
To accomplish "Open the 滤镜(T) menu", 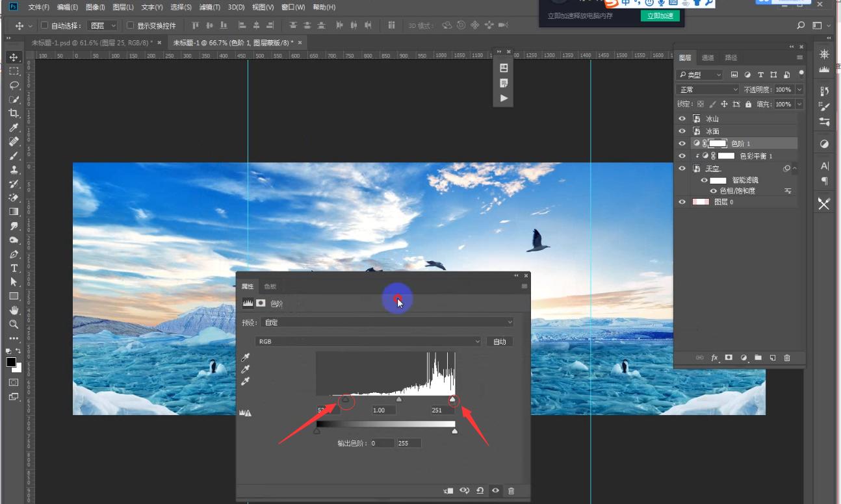I will point(209,7).
